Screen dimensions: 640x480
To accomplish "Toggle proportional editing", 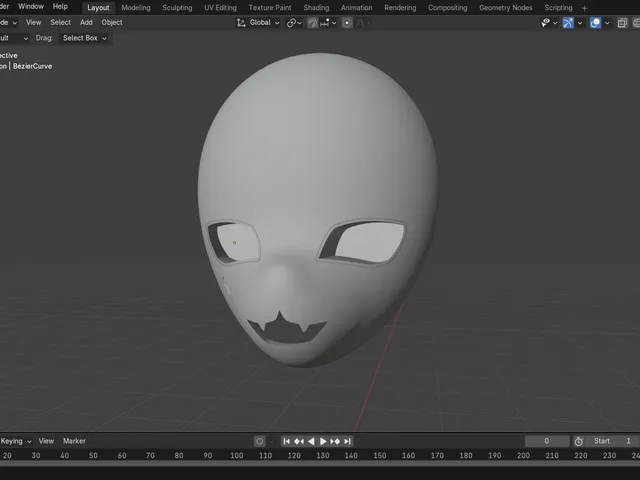I will point(347,23).
